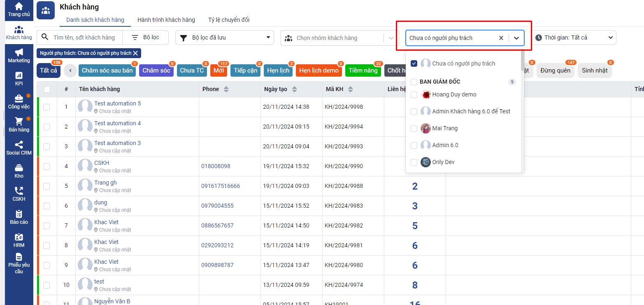Clear selected person with the X icon
Viewport: 644px width, 305px height.
[x=501, y=38]
